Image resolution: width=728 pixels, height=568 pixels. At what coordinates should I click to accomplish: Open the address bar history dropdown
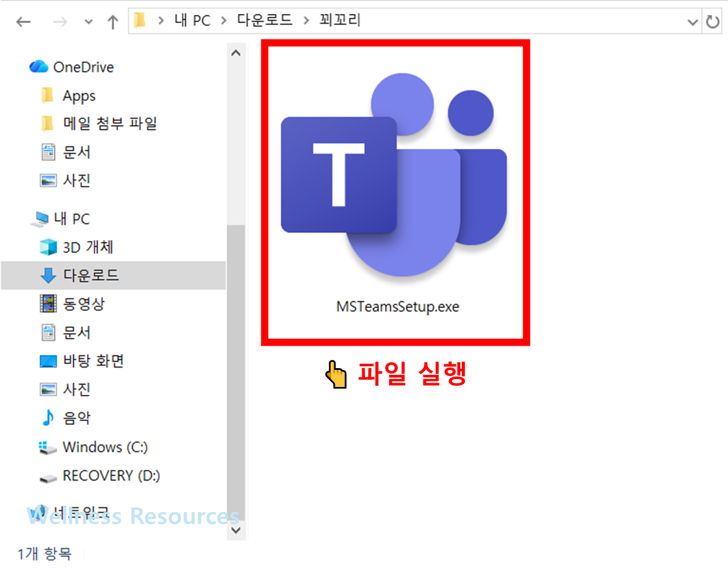692,22
